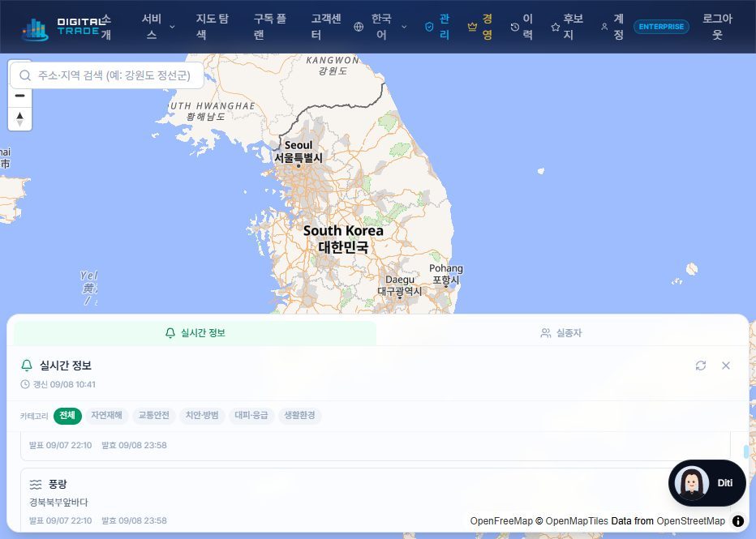This screenshot has height=539, width=756.
Task: Click the globe language icon
Action: tap(359, 27)
